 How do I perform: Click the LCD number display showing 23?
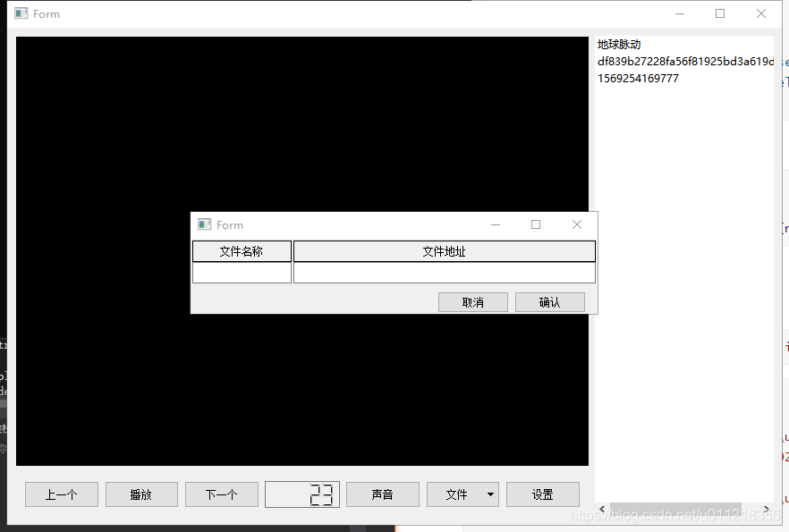302,494
